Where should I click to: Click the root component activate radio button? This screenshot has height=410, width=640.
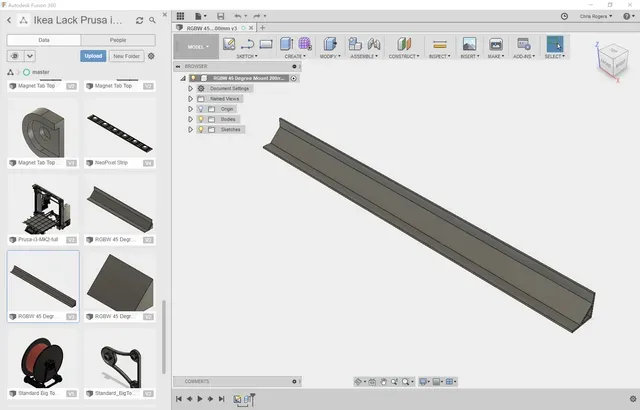[293, 78]
